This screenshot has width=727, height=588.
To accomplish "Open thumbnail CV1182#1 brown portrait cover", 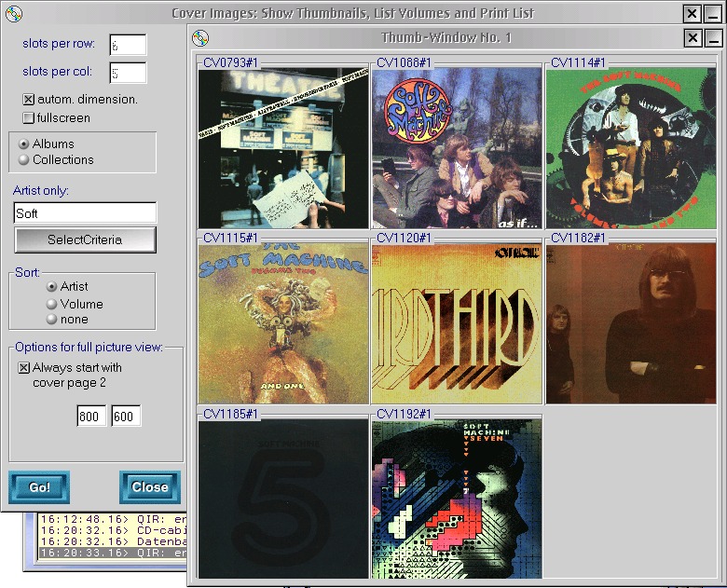I will tap(631, 323).
